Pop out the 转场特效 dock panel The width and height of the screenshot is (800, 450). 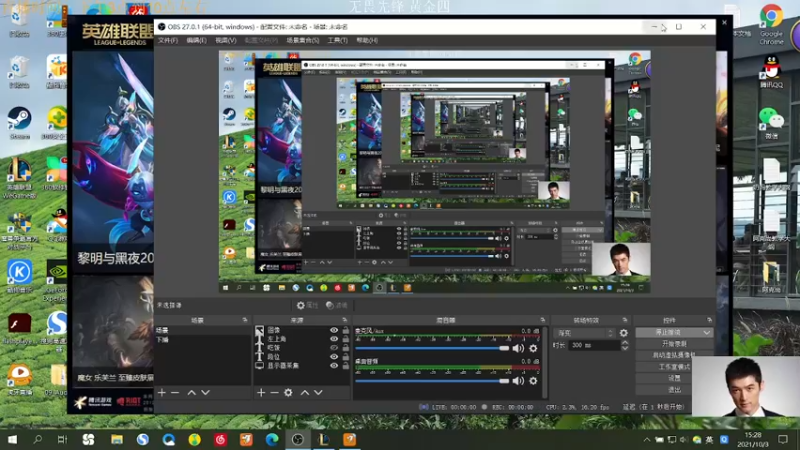click(x=625, y=320)
